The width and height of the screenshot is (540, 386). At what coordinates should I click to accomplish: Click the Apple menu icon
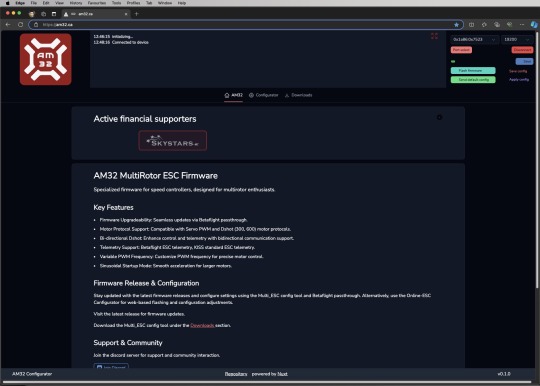click(x=8, y=3)
